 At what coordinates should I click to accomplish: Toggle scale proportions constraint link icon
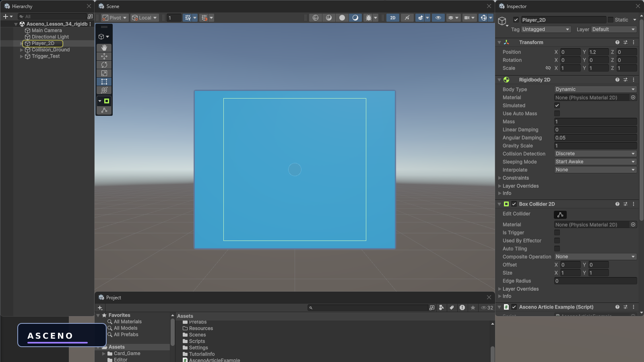click(x=548, y=68)
